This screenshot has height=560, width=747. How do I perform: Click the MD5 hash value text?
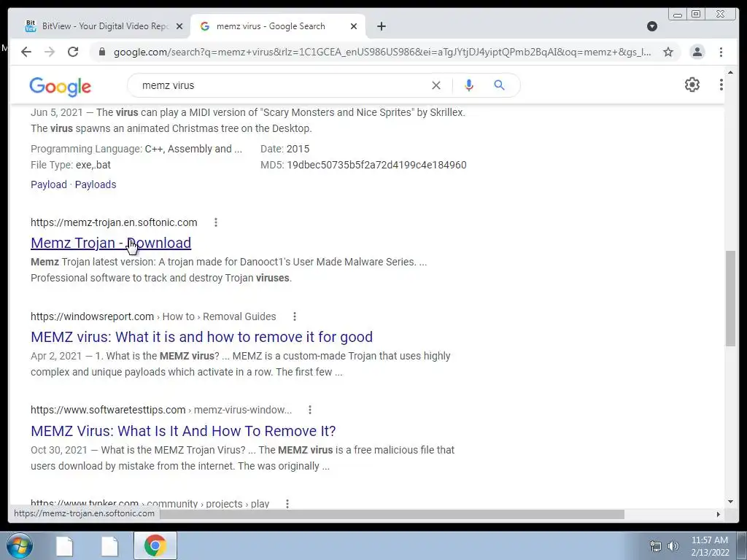point(376,165)
